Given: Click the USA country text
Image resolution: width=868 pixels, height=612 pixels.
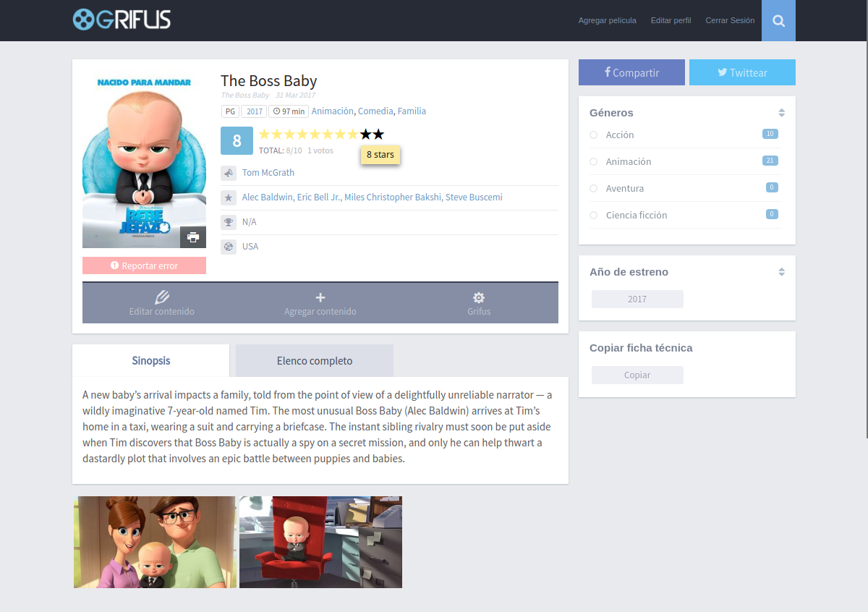Looking at the screenshot, I should (x=250, y=247).
